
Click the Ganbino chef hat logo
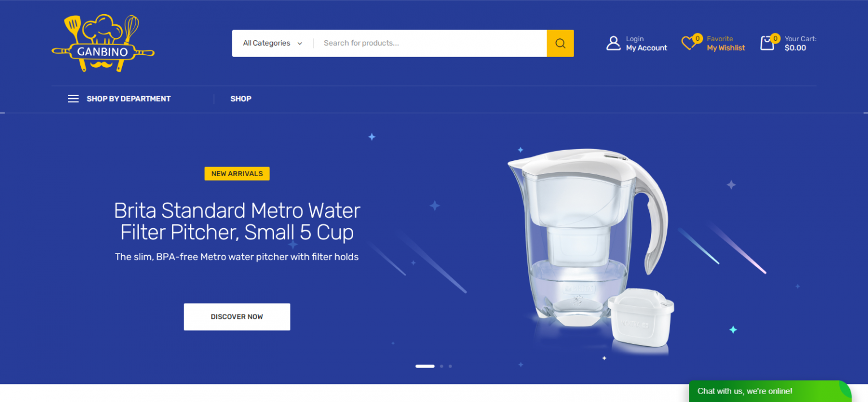(103, 43)
